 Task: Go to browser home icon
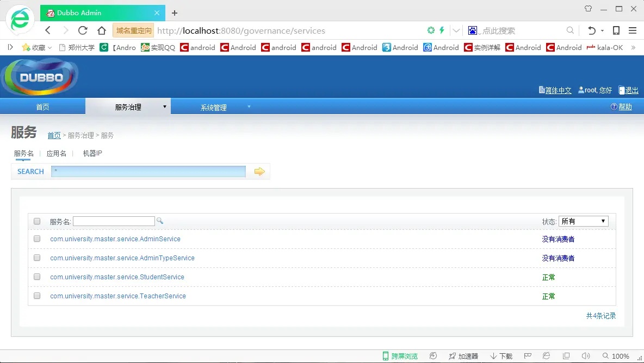102,30
